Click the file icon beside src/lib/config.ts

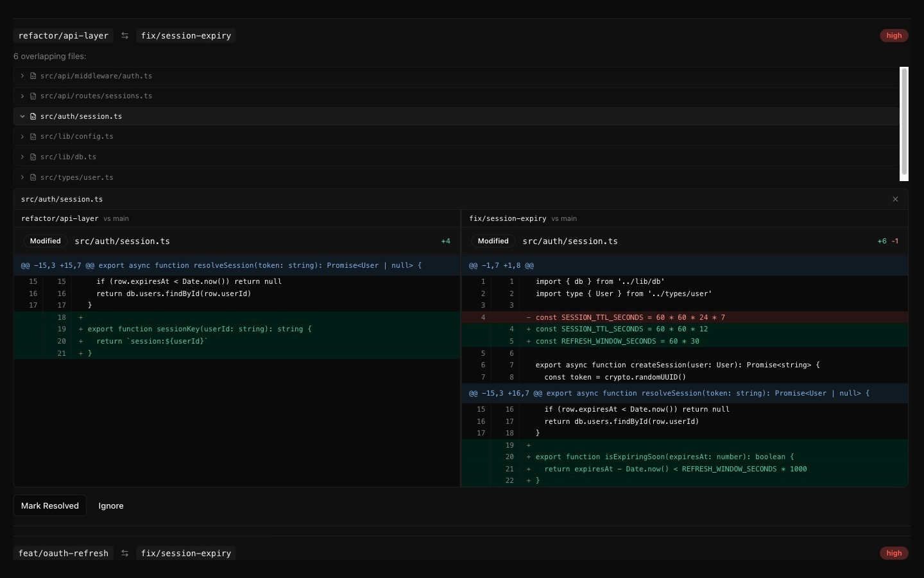click(33, 136)
